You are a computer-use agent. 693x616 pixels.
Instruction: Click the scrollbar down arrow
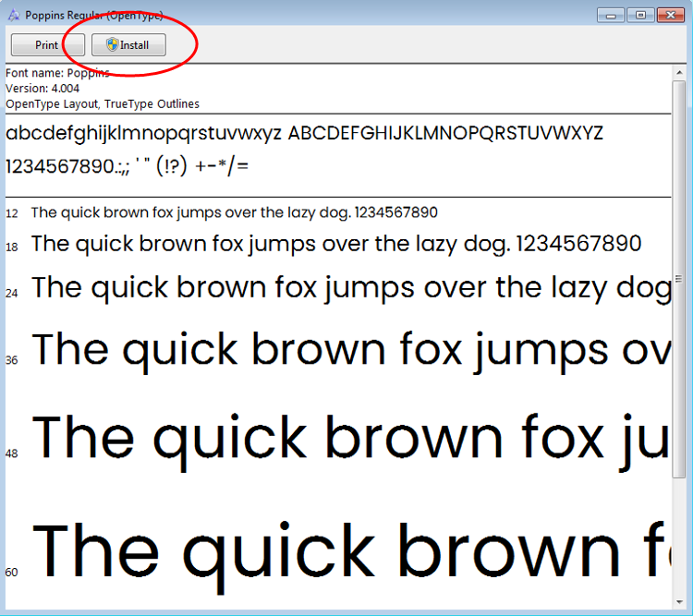[679, 602]
